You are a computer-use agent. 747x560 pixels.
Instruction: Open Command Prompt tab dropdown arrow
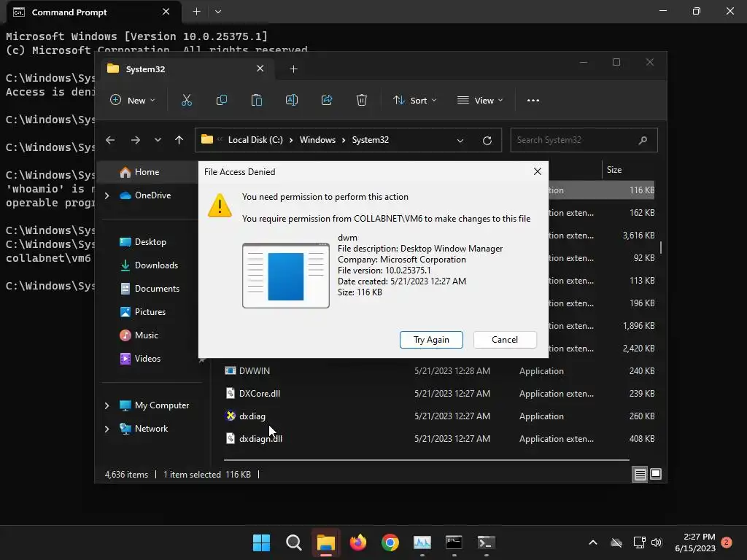pos(217,12)
